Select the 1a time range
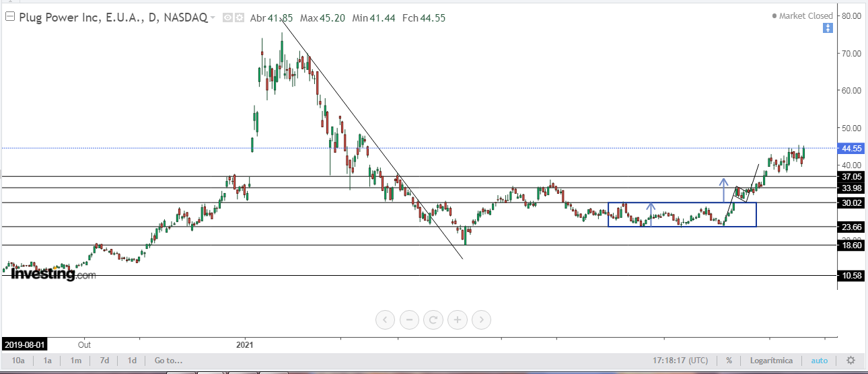Screen dimensions: 868x374 click(48, 361)
